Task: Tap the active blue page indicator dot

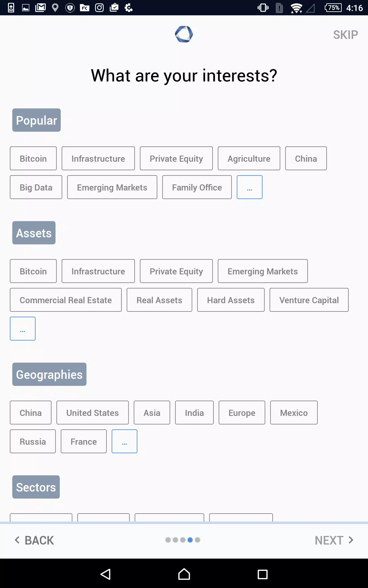Action: (190, 540)
